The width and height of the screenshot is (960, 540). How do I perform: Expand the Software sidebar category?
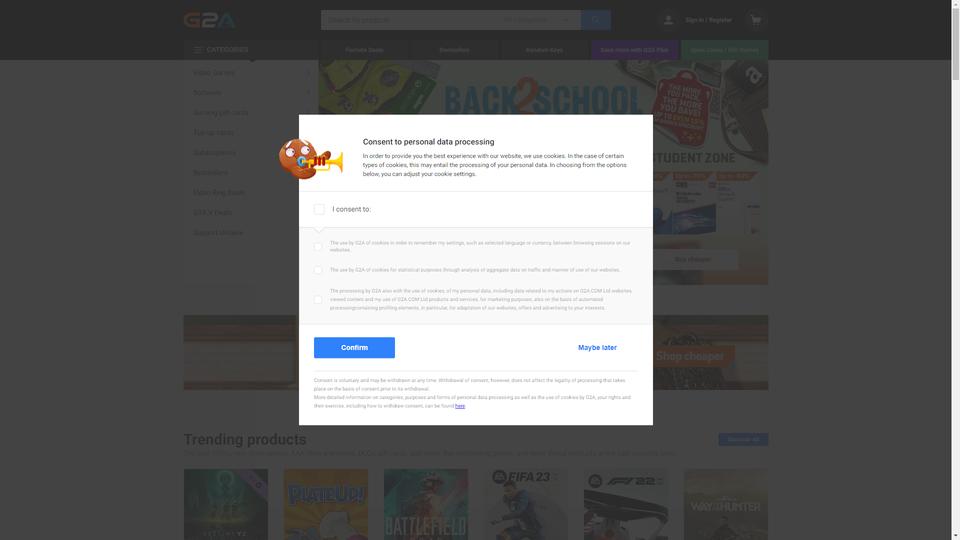251,92
